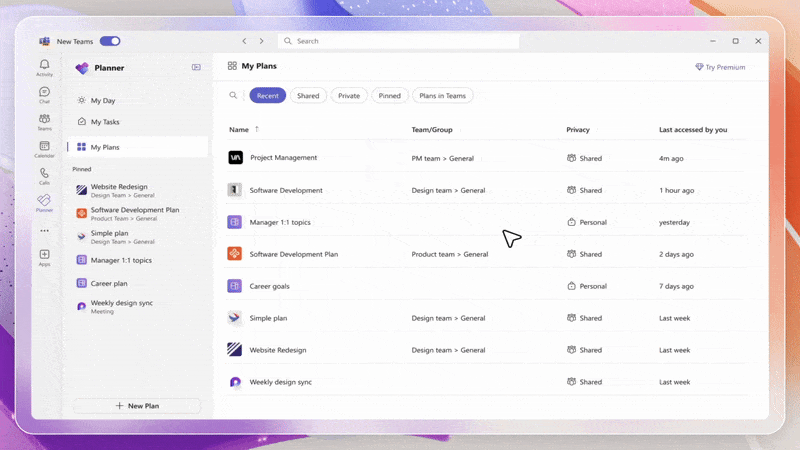Select the Pinned filter tab
Image resolution: width=800 pixels, height=450 pixels.
389,95
